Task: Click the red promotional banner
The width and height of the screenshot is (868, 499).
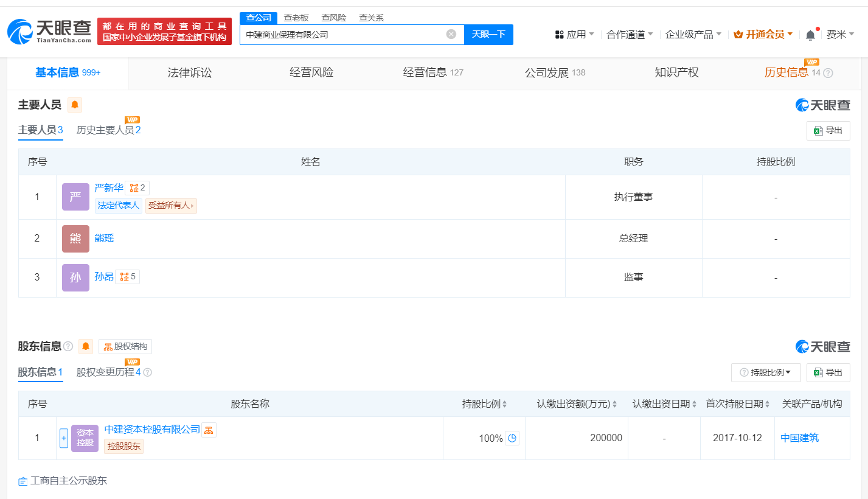Action: [164, 32]
